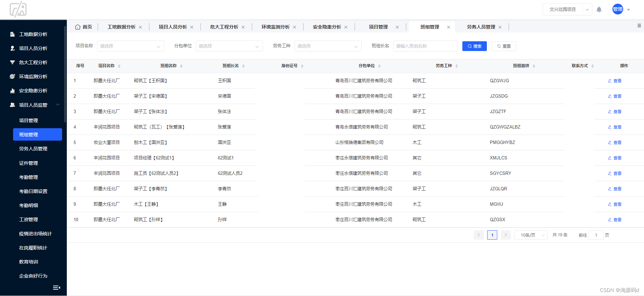Sort table by 分包单位 column
644x296 pixels.
379,66
